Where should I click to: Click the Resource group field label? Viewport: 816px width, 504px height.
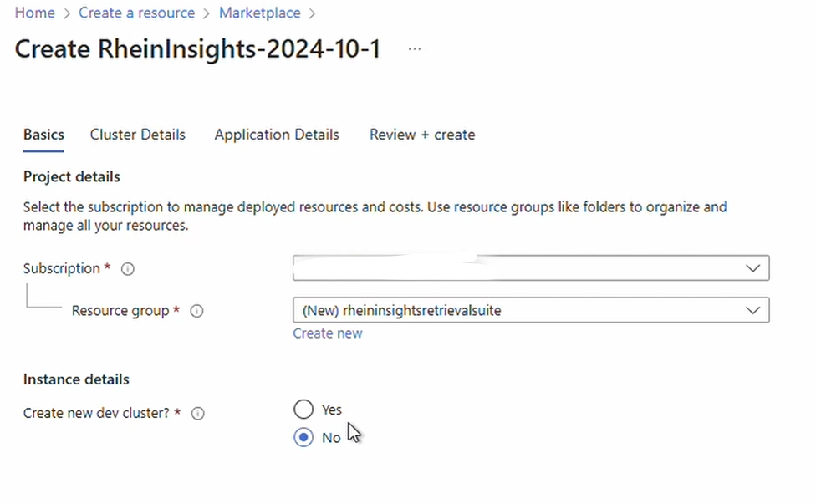pos(120,311)
